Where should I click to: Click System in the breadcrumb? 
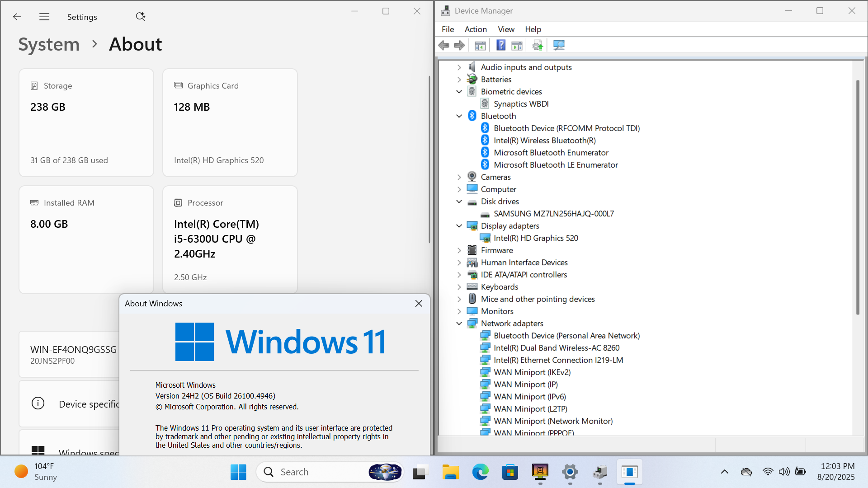pos(49,44)
